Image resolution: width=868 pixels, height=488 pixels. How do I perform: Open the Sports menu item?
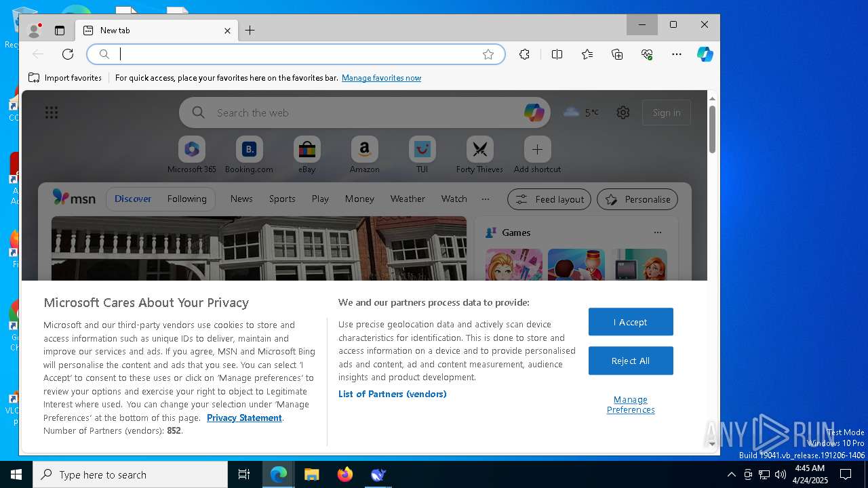coord(282,199)
